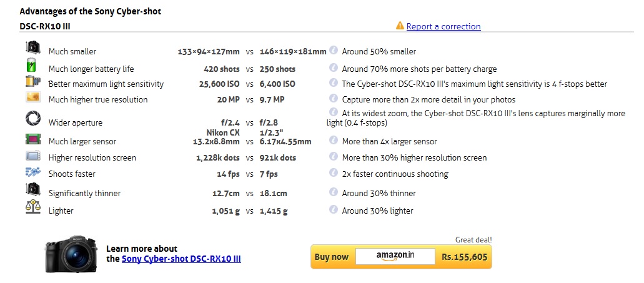Click the aperture ring icon
The height and width of the screenshot is (283, 644).
[33, 119]
